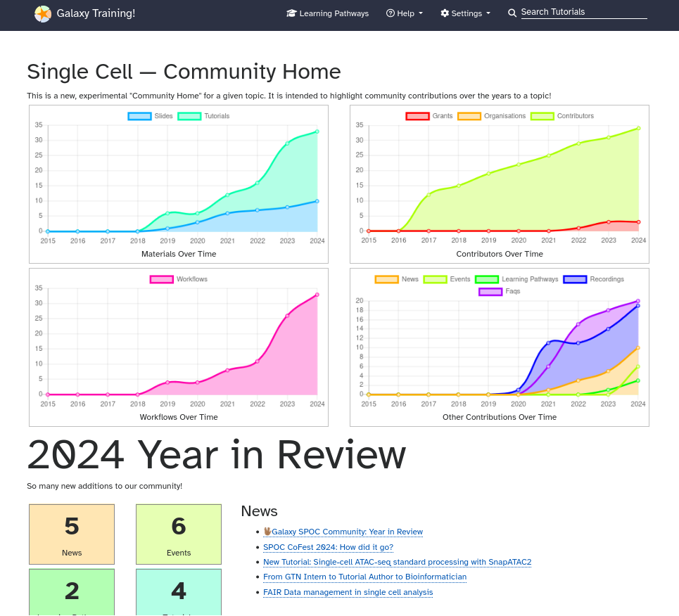Open SPOC CoFest 2024: How did it go?
This screenshot has height=616, width=679.
328,547
